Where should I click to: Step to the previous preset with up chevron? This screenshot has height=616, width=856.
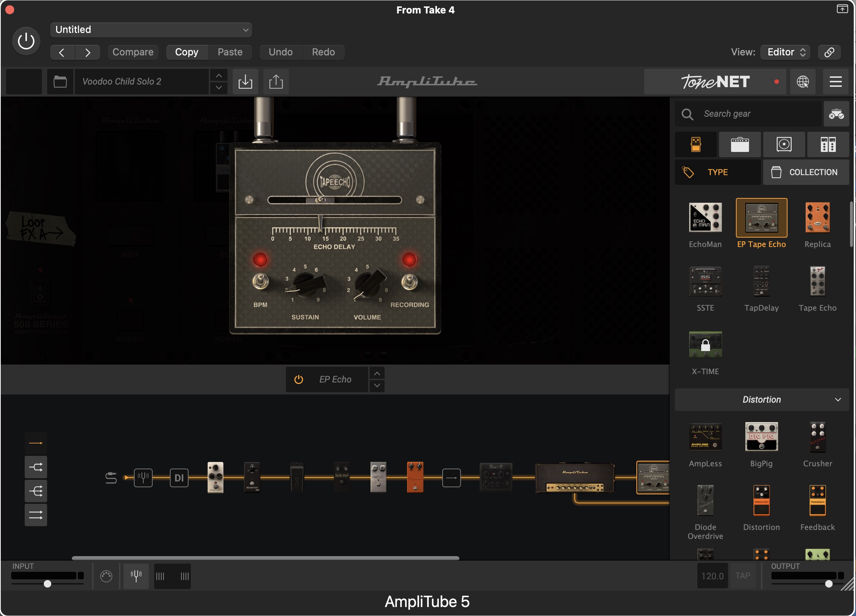pos(218,76)
